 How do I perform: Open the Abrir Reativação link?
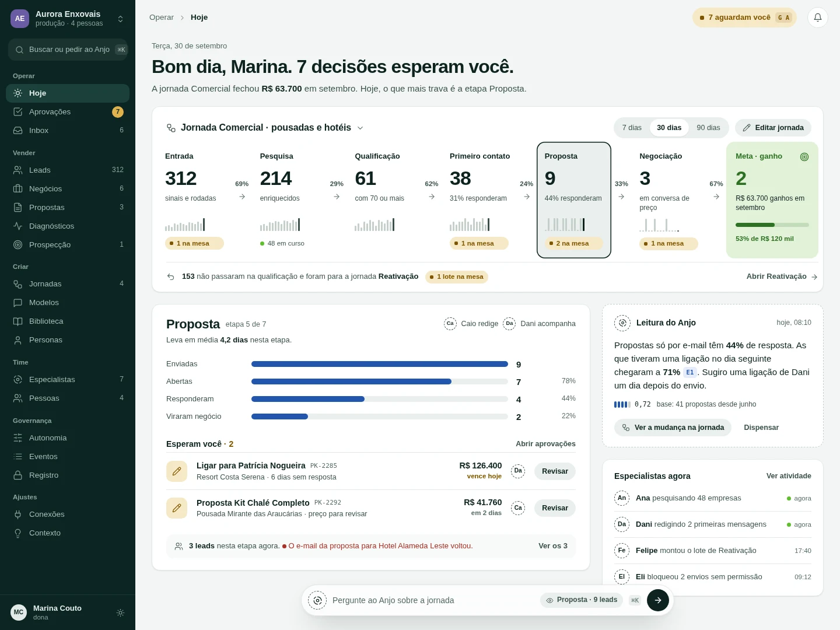782,276
